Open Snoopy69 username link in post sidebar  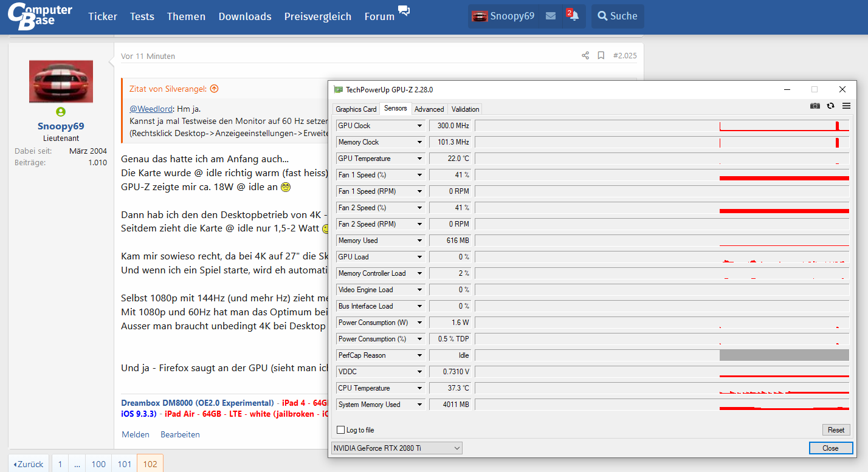coord(61,126)
